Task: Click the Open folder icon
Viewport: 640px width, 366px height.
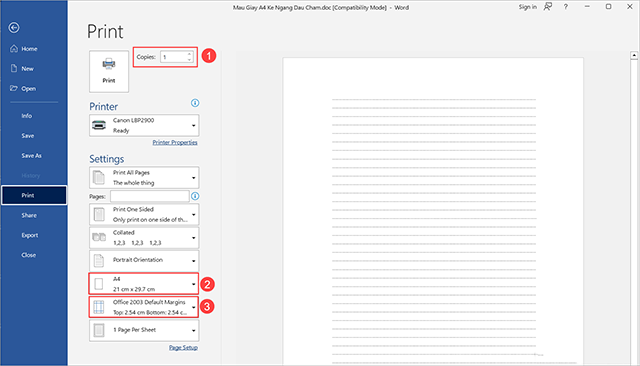Action: (x=14, y=88)
